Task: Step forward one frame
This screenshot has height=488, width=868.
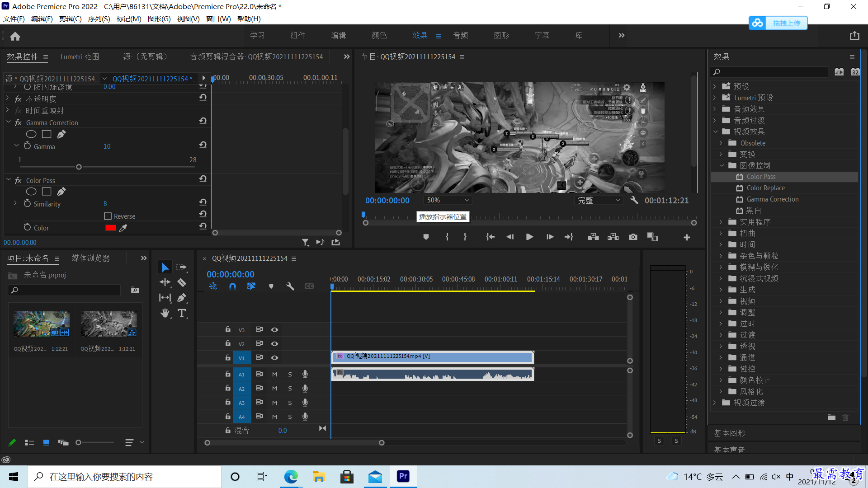Action: tap(550, 237)
